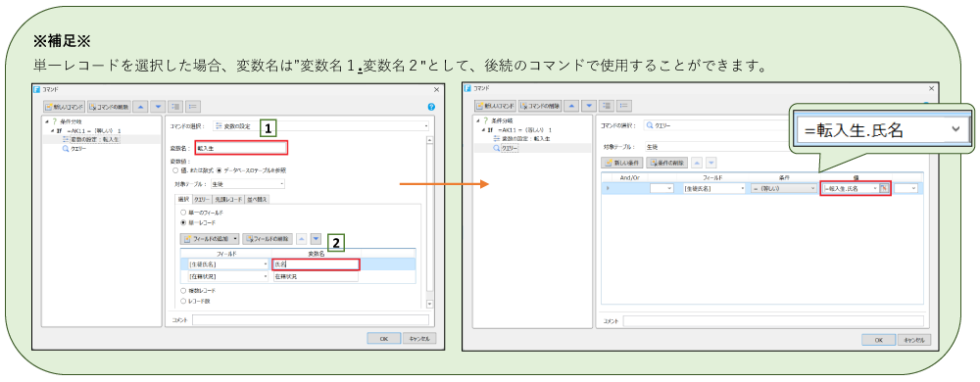Select 複数レコード radio button

coord(183,291)
